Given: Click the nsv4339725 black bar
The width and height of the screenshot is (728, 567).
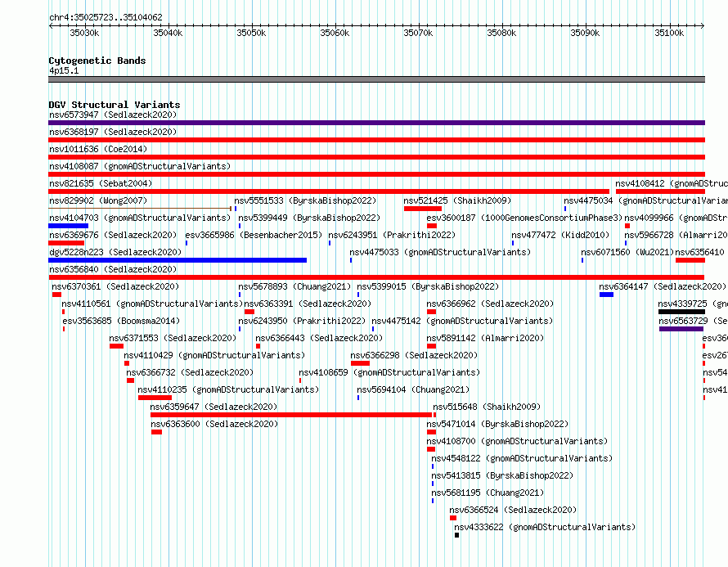Looking at the screenshot, I should 681,312.
